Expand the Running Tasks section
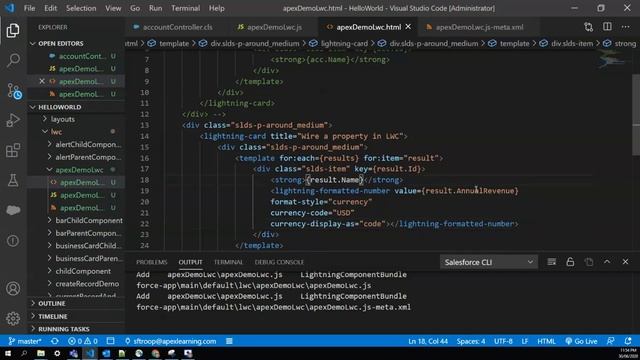This screenshot has height=360, width=640. (x=64, y=329)
